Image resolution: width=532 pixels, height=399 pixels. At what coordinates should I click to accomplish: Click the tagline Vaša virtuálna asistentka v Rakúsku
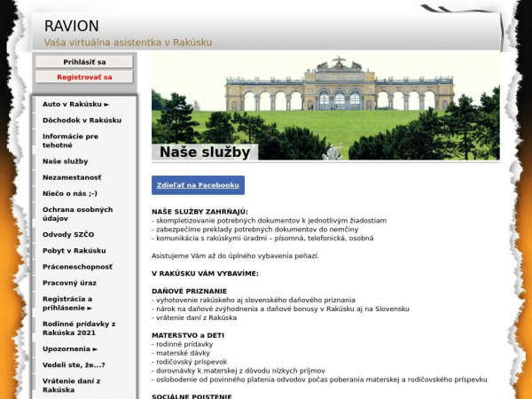point(128,43)
